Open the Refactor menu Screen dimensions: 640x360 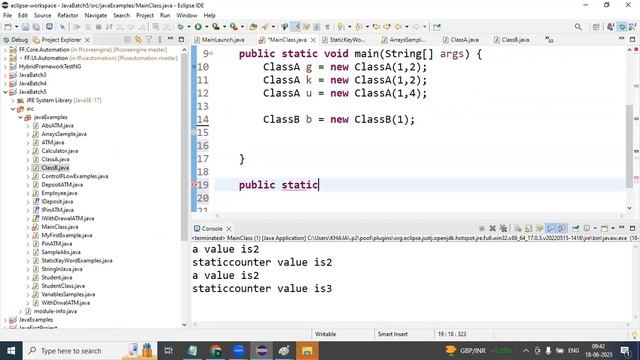[68, 16]
